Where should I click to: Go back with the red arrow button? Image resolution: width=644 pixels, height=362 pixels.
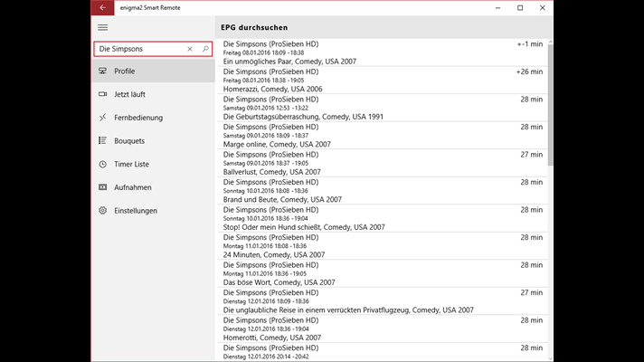click(x=102, y=8)
